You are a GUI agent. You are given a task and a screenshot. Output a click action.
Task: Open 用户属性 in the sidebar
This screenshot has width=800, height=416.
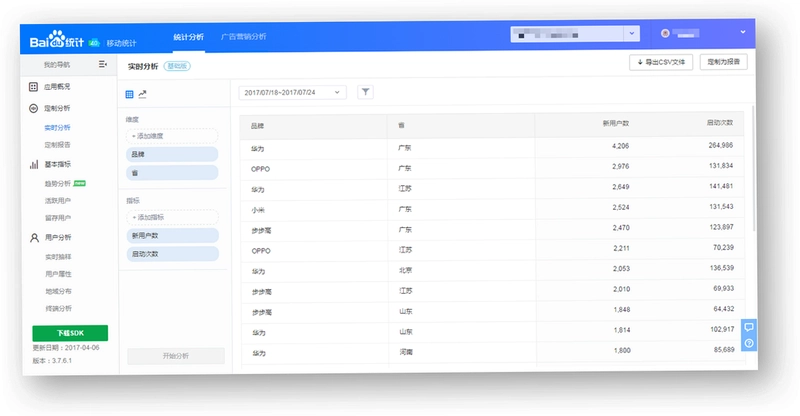pyautogui.click(x=59, y=274)
